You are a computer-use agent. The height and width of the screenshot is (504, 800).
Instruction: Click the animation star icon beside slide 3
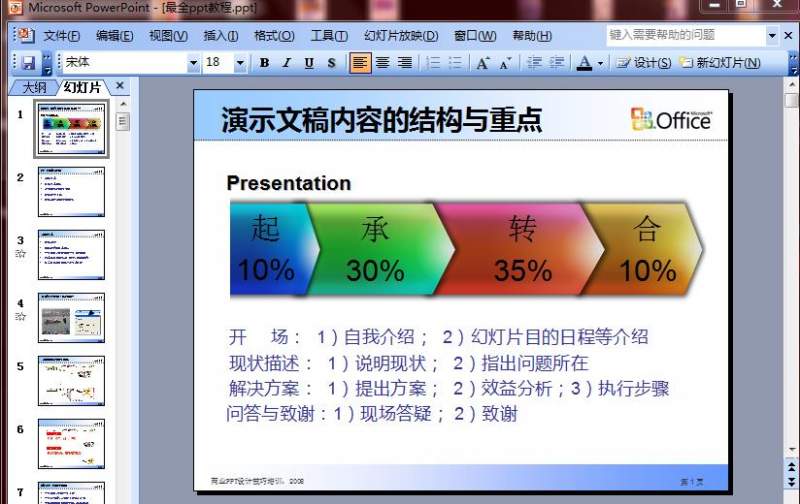click(20, 254)
